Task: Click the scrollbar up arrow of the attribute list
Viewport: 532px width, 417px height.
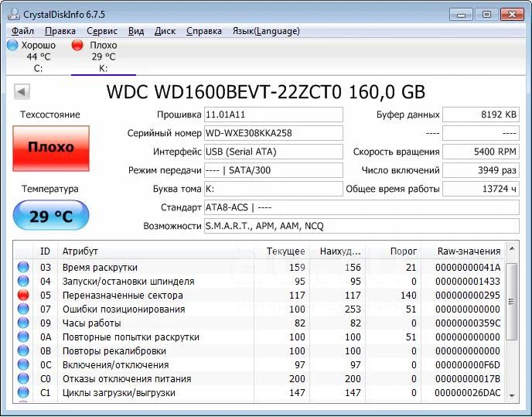Action: pos(512,250)
